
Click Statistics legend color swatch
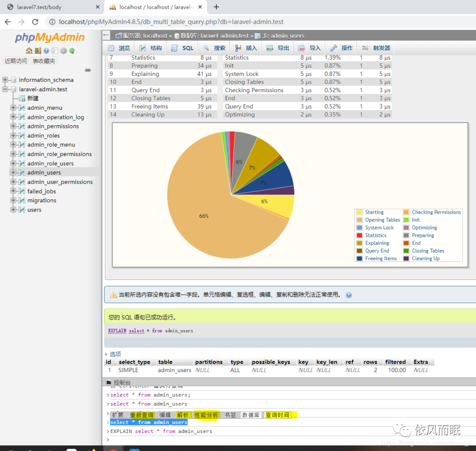coord(360,235)
